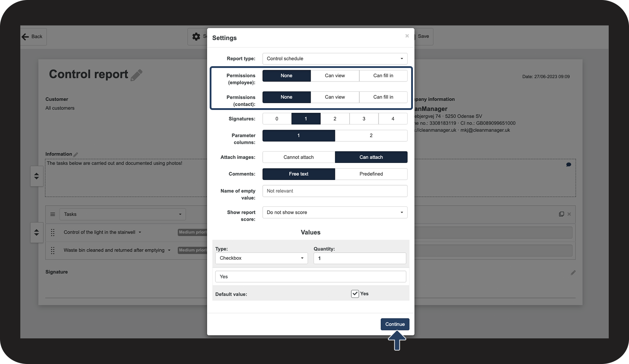
Task: Click the Information text area
Action: (126, 178)
